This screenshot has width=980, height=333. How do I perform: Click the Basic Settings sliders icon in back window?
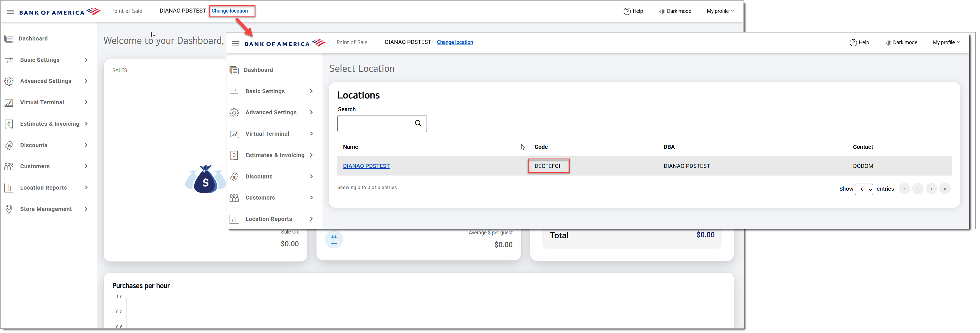pyautogui.click(x=9, y=60)
